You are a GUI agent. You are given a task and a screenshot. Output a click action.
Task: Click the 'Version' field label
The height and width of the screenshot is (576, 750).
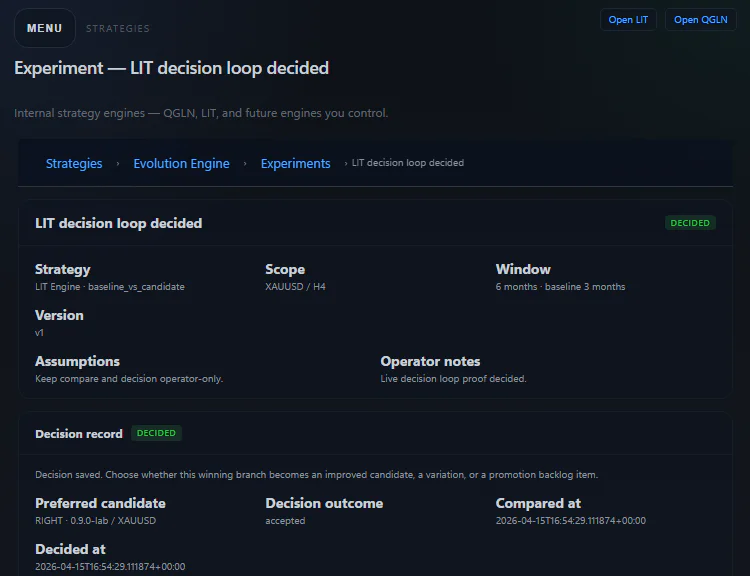pos(59,316)
